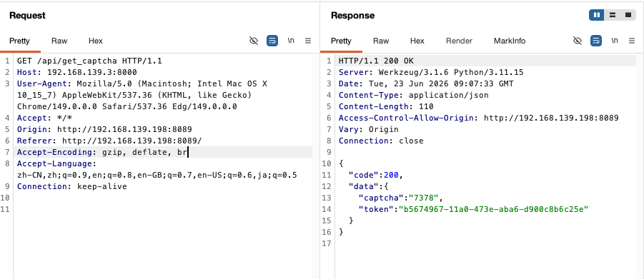Click the Vary: Origin header
This screenshot has height=279, width=644.
coord(369,130)
